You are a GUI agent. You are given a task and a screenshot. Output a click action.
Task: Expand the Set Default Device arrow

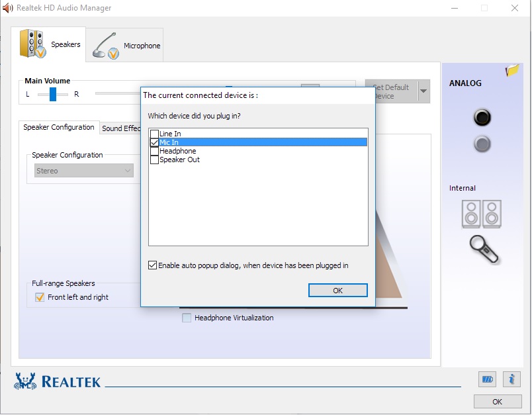point(423,91)
